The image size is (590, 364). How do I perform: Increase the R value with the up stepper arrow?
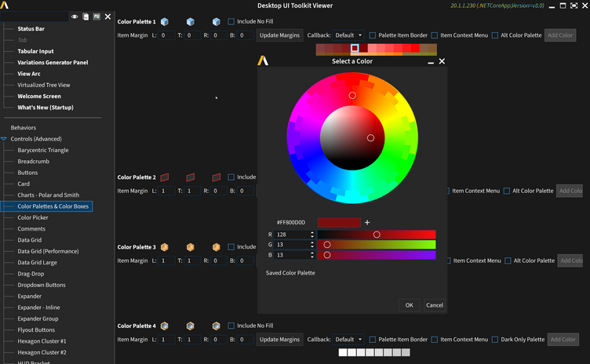[x=312, y=233]
